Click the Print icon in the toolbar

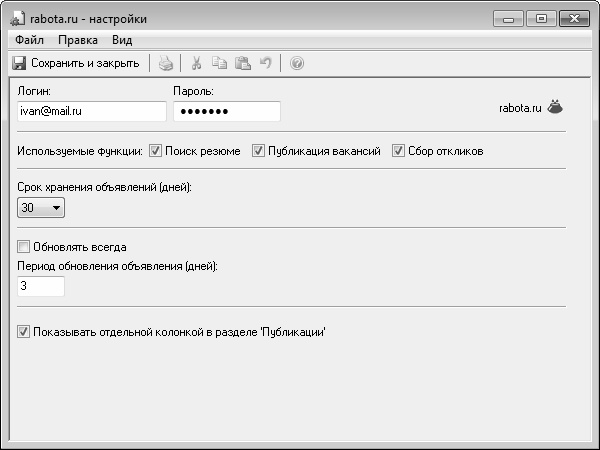[x=166, y=63]
